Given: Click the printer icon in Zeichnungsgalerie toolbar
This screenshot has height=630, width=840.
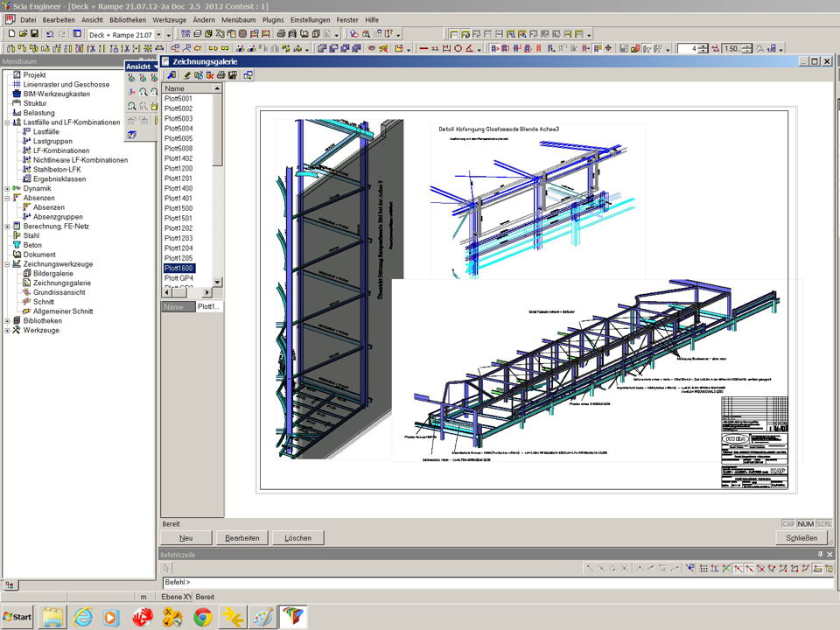Looking at the screenshot, I should coord(221,75).
